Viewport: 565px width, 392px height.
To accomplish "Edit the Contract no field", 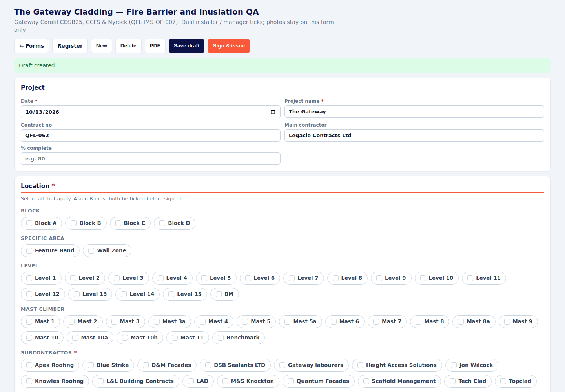I will click(x=151, y=136).
